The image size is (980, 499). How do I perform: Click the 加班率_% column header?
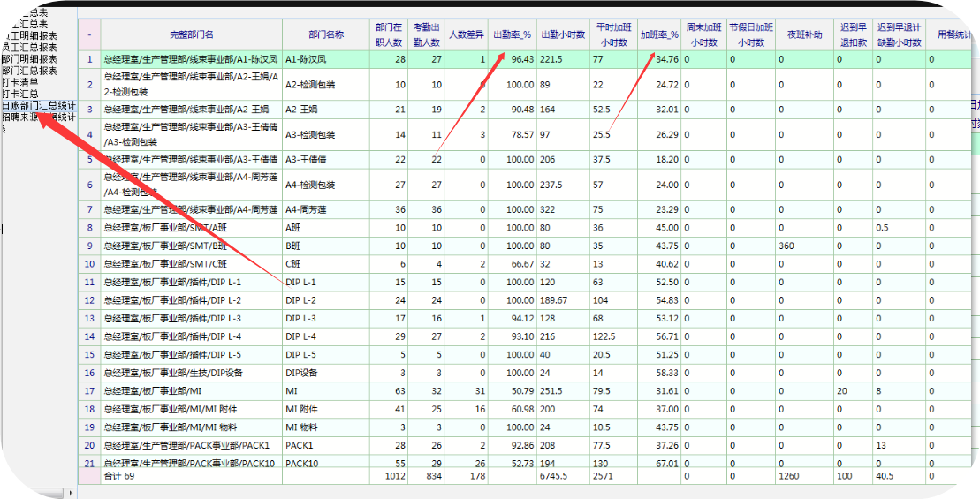(658, 34)
